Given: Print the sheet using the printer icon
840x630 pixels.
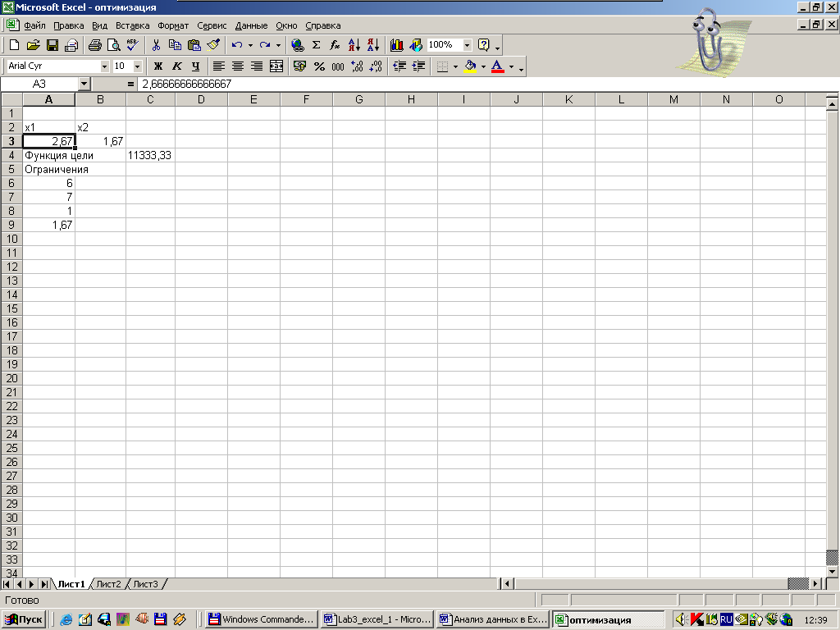Looking at the screenshot, I should tap(95, 45).
